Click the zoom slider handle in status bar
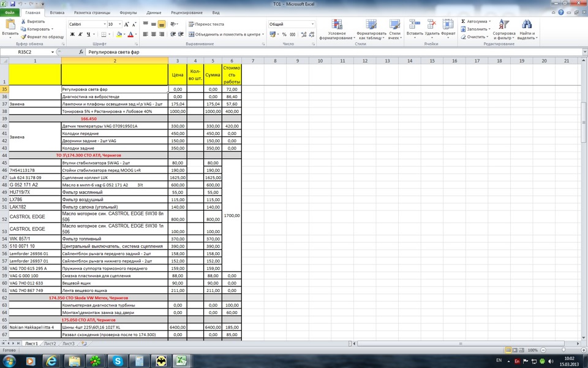 coord(563,350)
